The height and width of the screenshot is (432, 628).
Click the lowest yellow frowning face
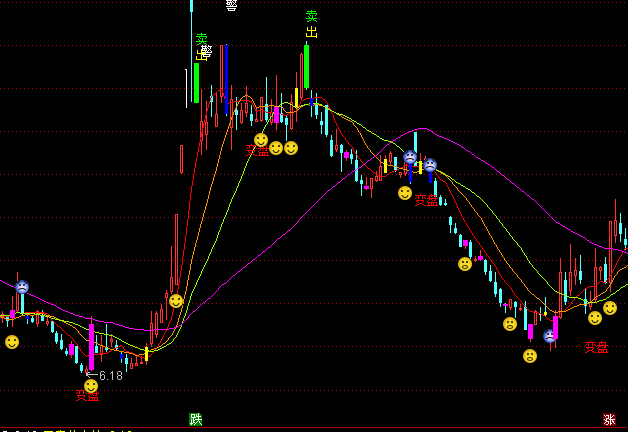[x=530, y=356]
